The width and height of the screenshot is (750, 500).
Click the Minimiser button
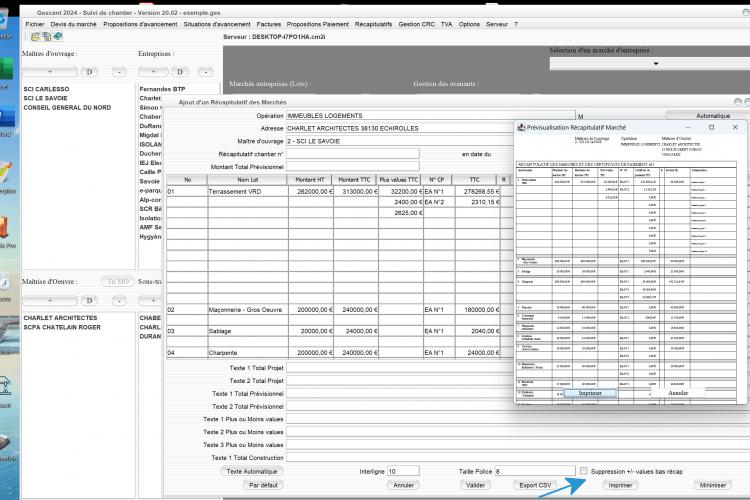coord(713,485)
